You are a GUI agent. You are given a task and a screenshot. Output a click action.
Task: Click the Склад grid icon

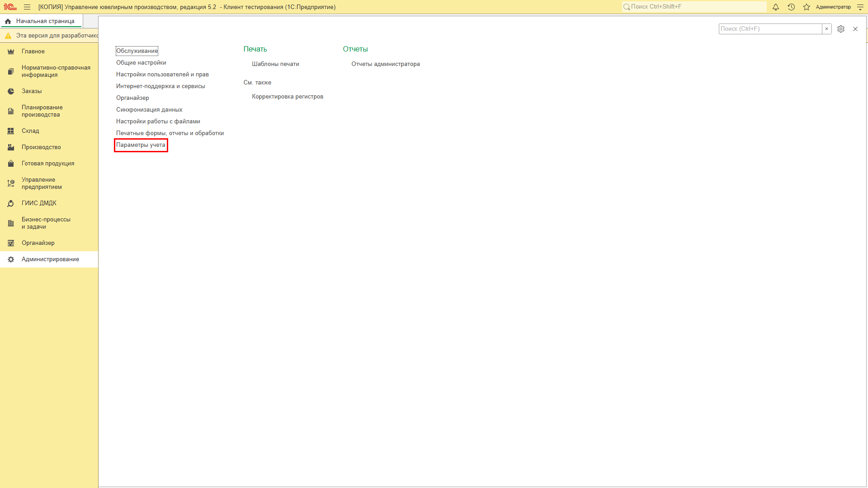point(11,131)
